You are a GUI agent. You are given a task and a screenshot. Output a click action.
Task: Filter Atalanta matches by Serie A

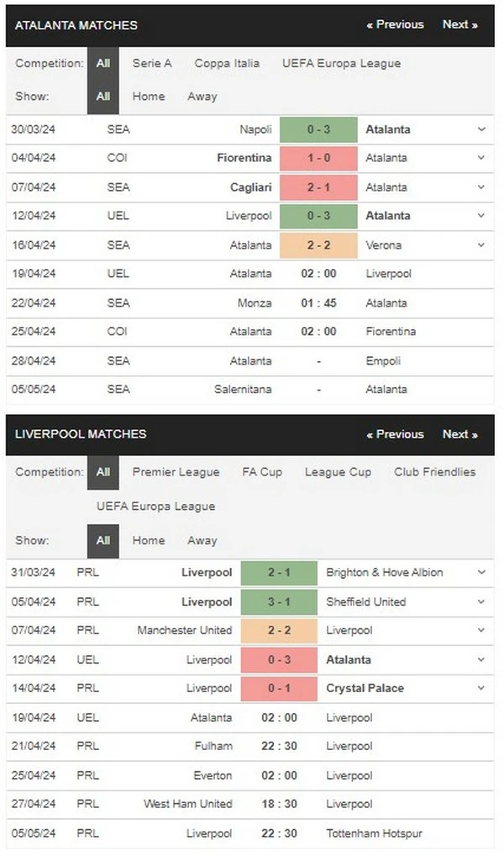pyautogui.click(x=150, y=63)
